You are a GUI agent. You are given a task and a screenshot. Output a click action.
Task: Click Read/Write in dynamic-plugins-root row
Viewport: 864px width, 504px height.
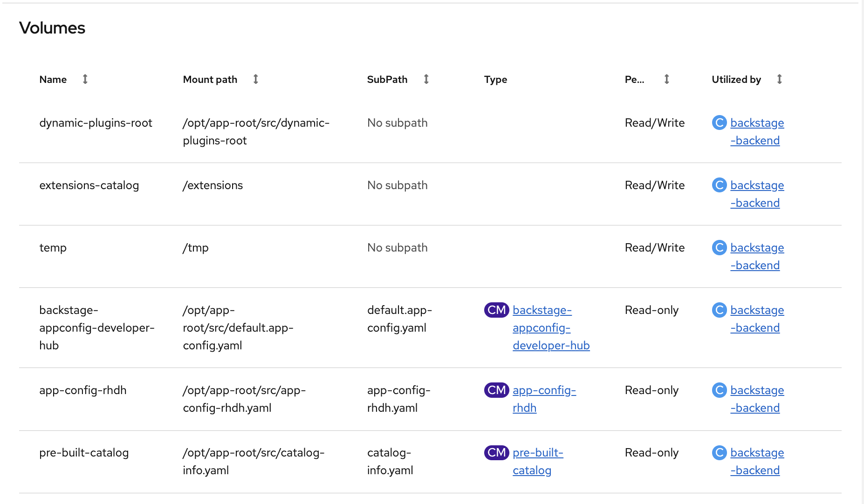point(655,123)
